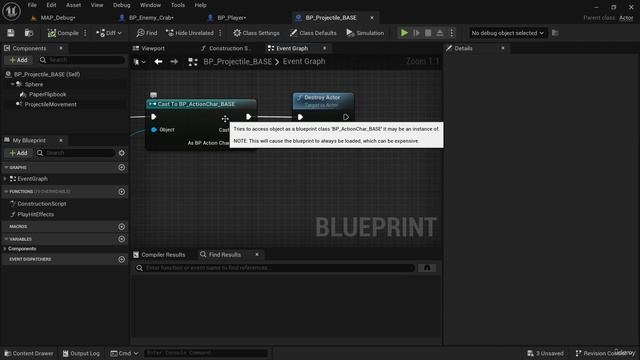Image resolution: width=640 pixels, height=360 pixels.
Task: Open the Actor parent class link
Action: [626, 18]
